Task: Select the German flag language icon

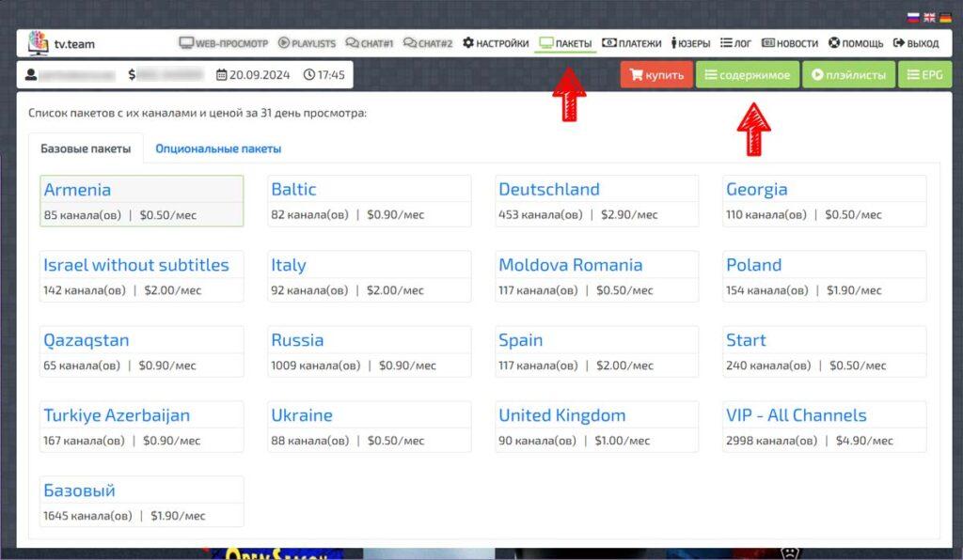Action: (945, 18)
